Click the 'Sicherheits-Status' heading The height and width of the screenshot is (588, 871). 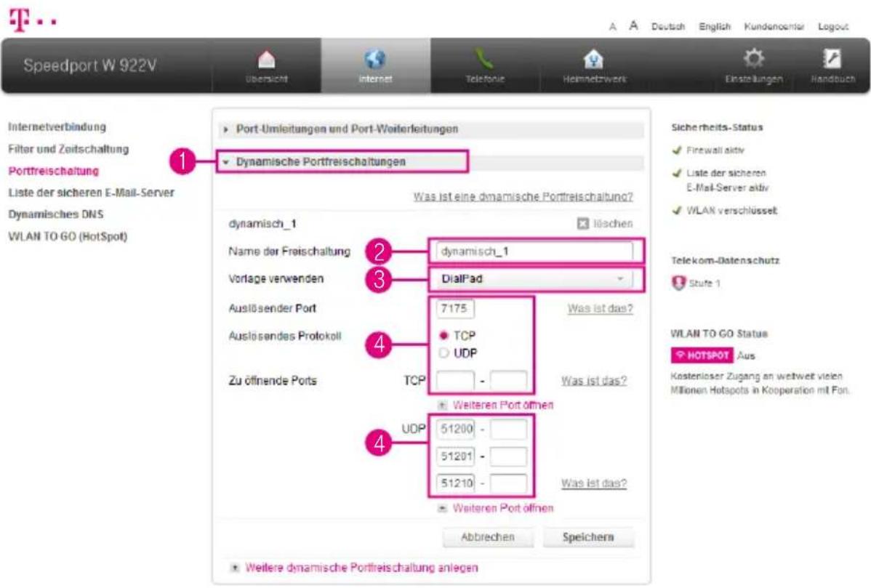coord(717,128)
